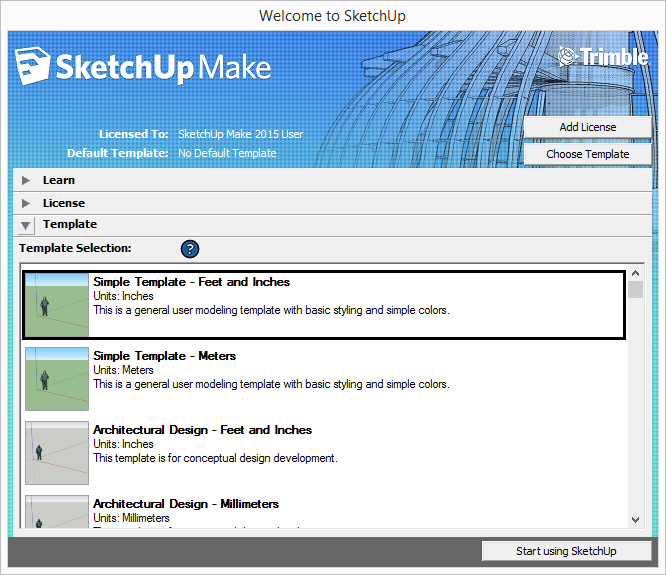Click 'This template is for conceptual design development.'

coord(215,458)
